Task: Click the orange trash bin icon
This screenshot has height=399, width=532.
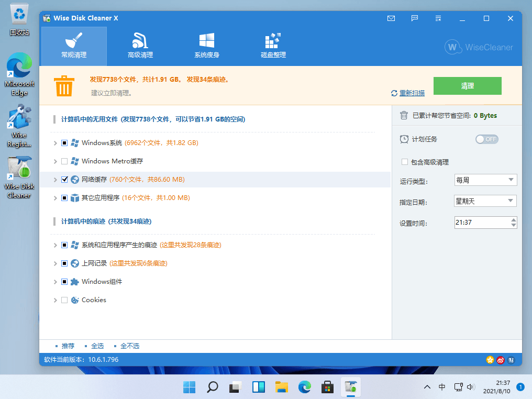Action: click(x=64, y=86)
